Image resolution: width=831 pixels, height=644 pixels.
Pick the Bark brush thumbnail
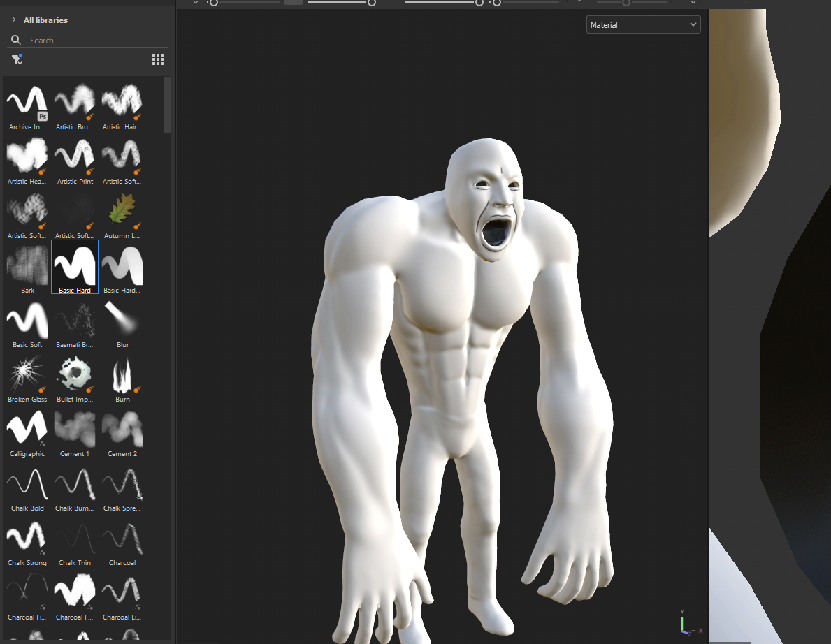[x=27, y=265]
